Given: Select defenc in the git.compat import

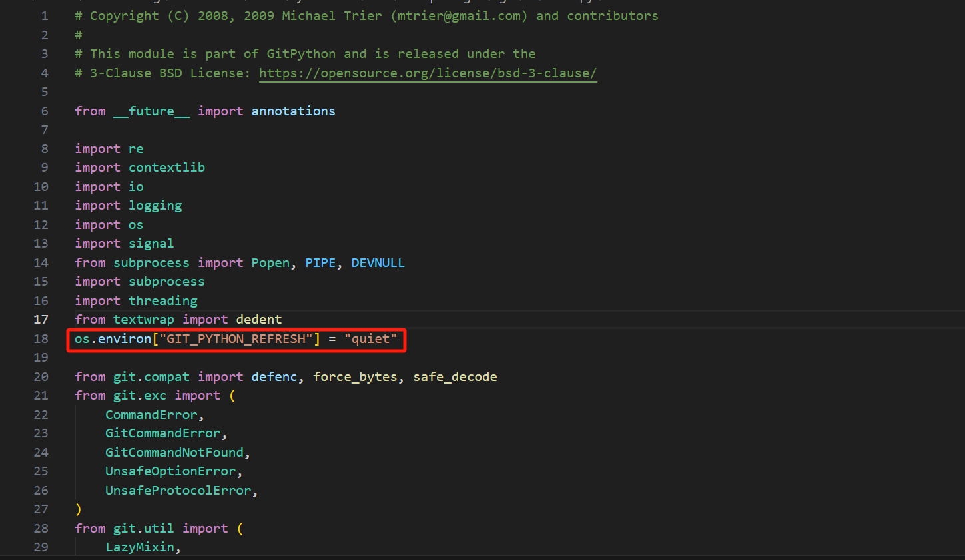Looking at the screenshot, I should coord(274,376).
